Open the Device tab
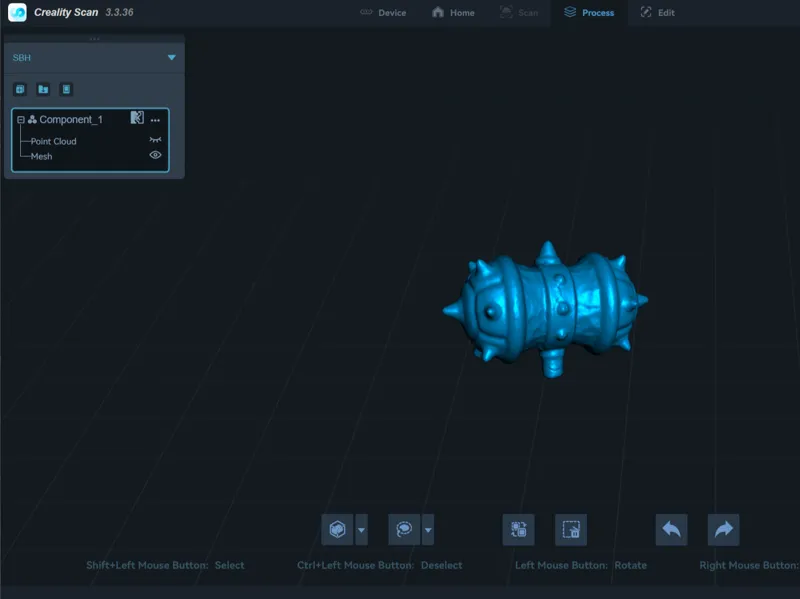 click(x=383, y=13)
